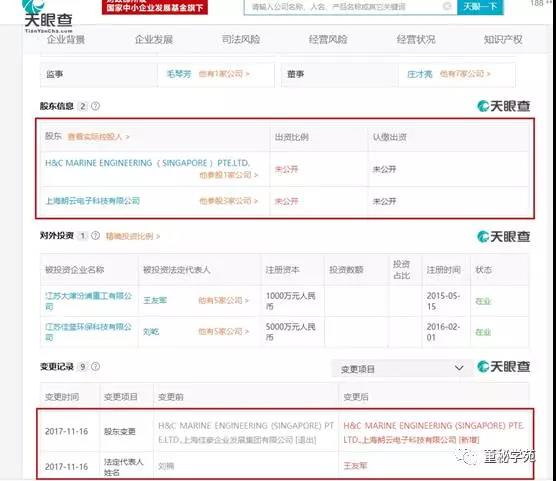Open the 企业发展 tab
The height and width of the screenshot is (481, 556).
[x=154, y=39]
